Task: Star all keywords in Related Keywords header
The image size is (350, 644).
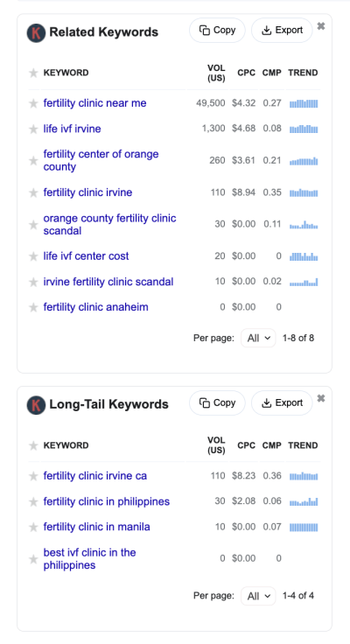Action: click(33, 73)
